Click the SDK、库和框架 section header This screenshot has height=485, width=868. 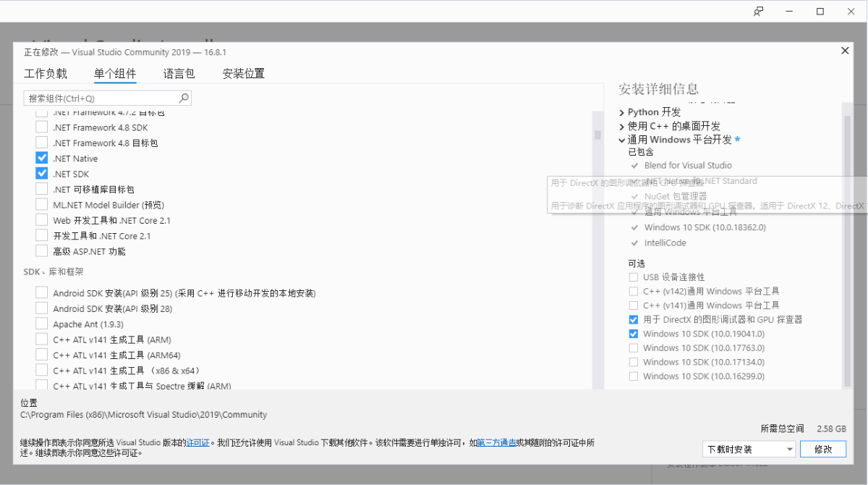[x=53, y=272]
